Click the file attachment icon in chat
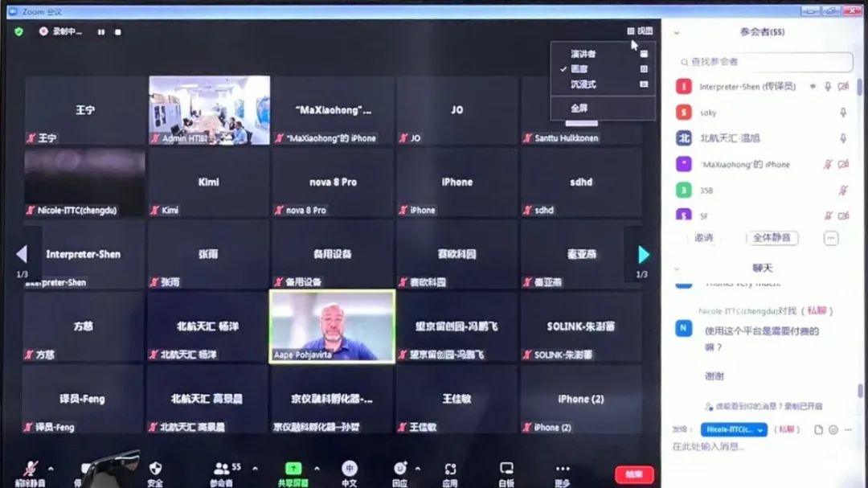This screenshot has width=868, height=488. coord(818,429)
